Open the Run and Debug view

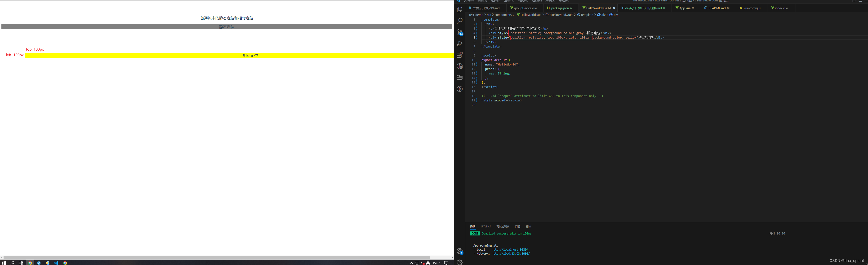tap(460, 44)
